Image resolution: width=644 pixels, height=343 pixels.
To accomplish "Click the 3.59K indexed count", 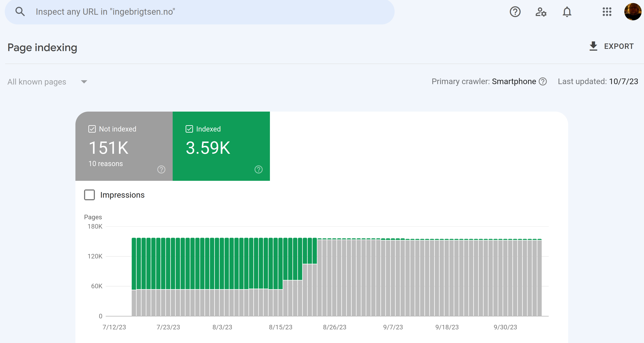I will pyautogui.click(x=208, y=148).
